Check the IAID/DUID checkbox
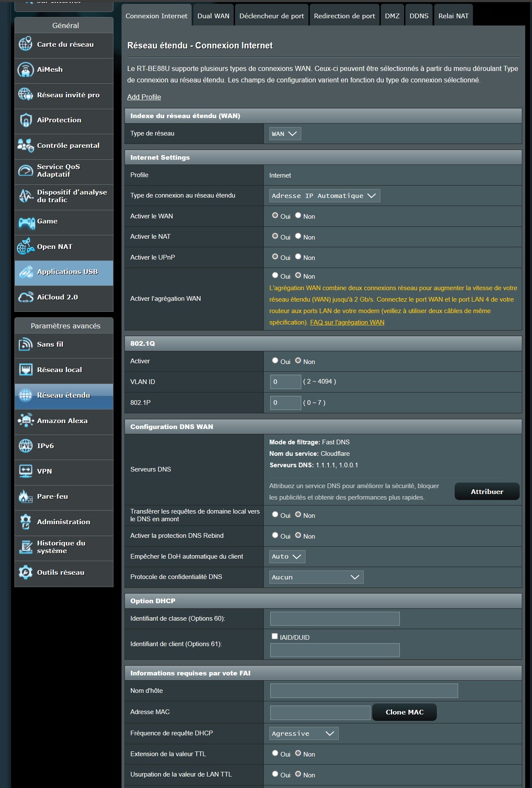 [x=274, y=636]
